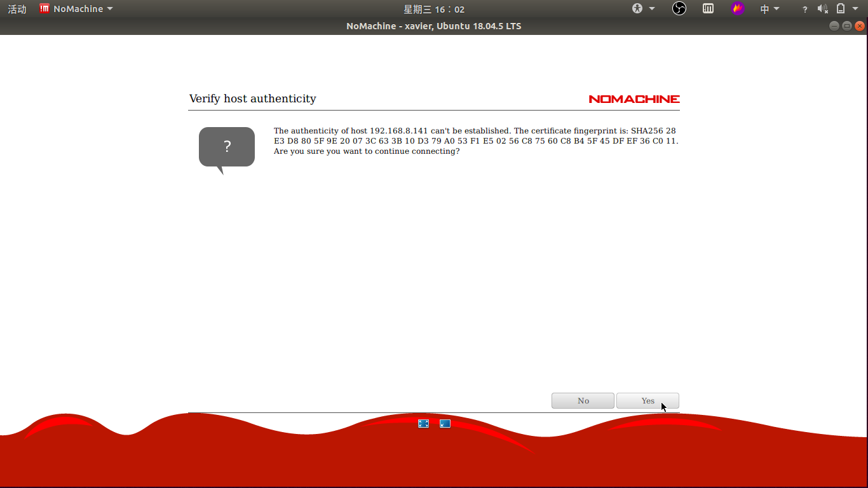Image resolution: width=868 pixels, height=488 pixels.
Task: Maximize the NoMachine window
Action: click(847, 26)
